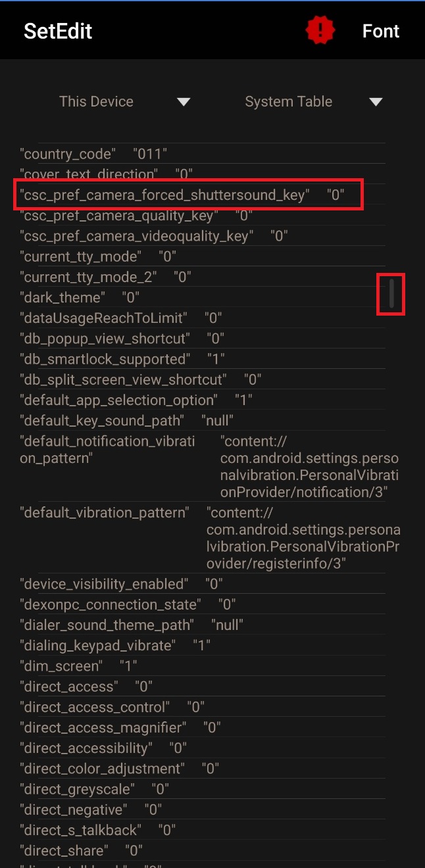425x868 pixels.
Task: Tap the SetEdit title in the toolbar
Action: 58,31
